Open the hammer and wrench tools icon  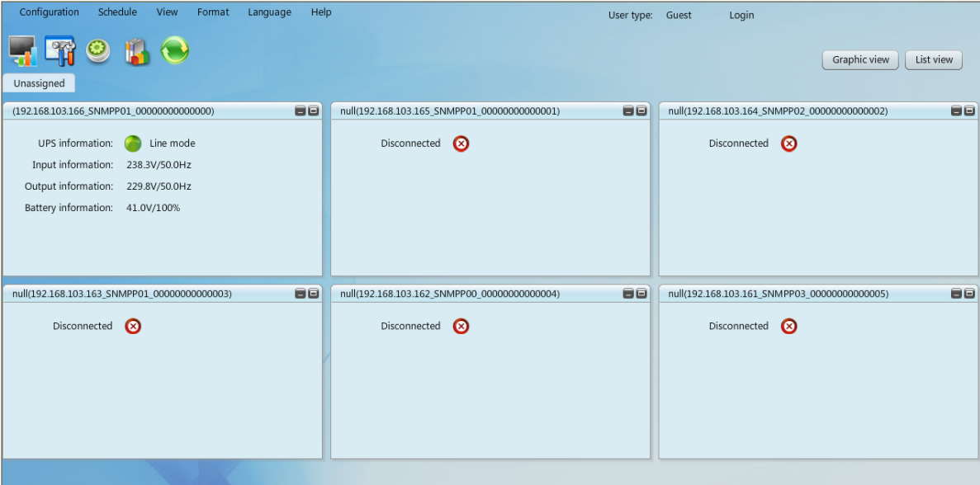[59, 51]
